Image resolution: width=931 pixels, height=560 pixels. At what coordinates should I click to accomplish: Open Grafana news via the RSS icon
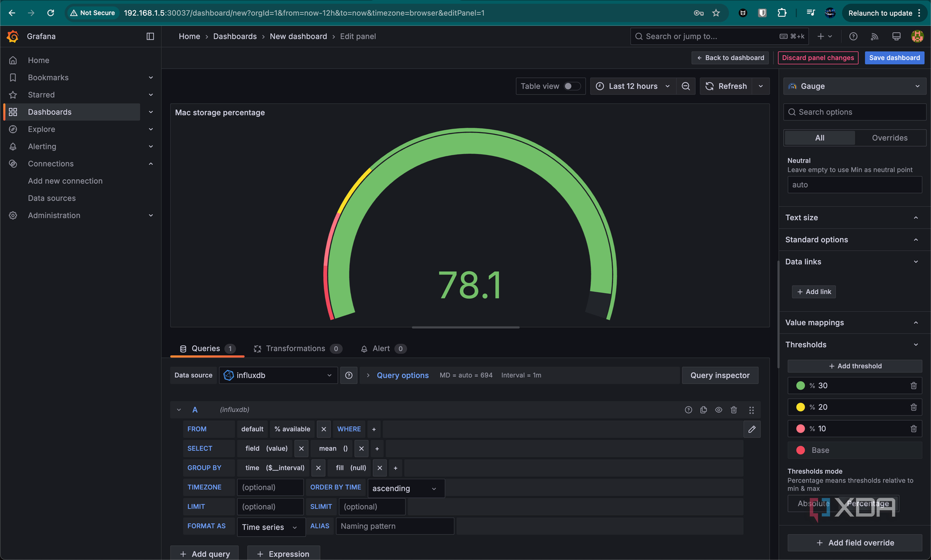[874, 36]
